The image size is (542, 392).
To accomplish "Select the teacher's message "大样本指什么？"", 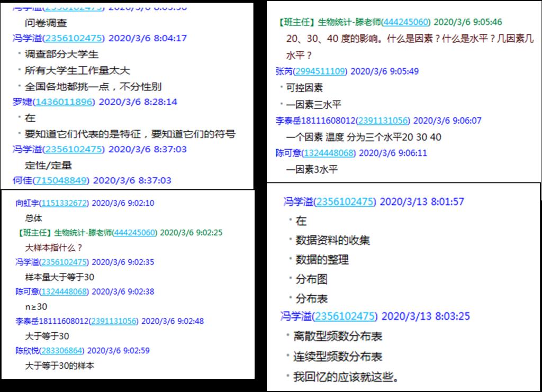I will (x=54, y=248).
